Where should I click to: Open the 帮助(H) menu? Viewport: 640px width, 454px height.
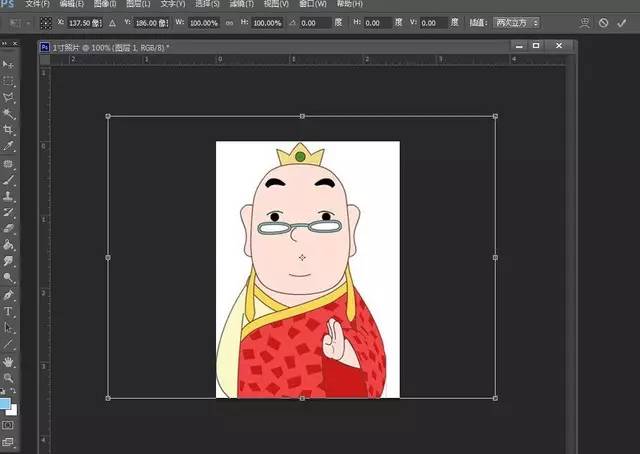(349, 4)
